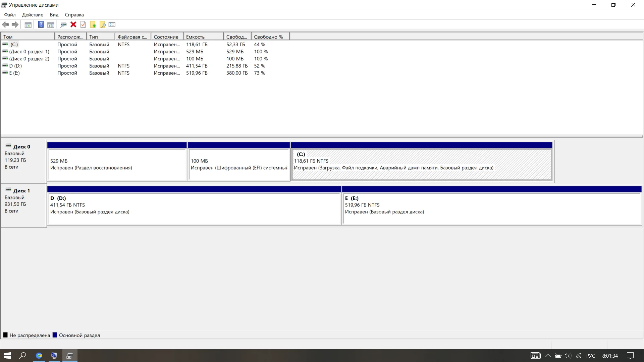Toggle the console tree pane icon
Image resolution: width=644 pixels, height=362 pixels.
[x=28, y=24]
